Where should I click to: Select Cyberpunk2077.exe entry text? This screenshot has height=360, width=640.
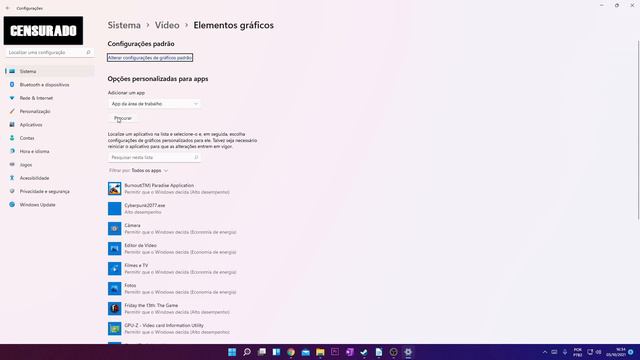(x=144, y=205)
